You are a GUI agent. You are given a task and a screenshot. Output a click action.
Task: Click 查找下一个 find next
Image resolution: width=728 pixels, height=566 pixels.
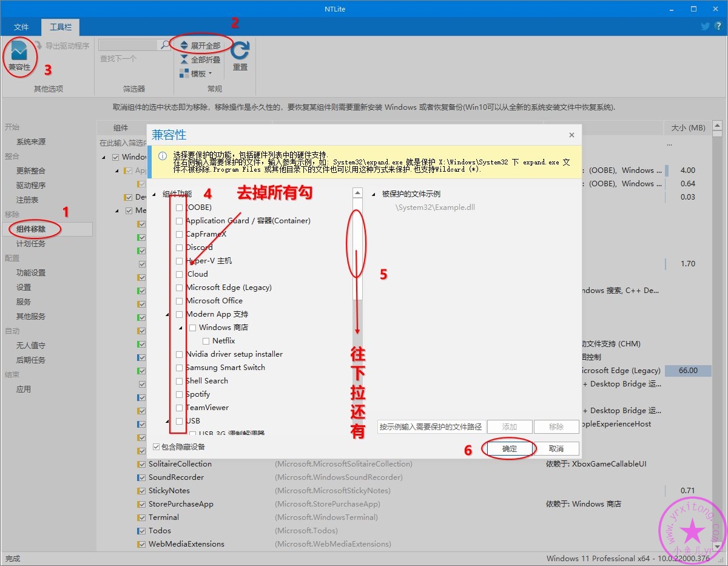pos(118,59)
